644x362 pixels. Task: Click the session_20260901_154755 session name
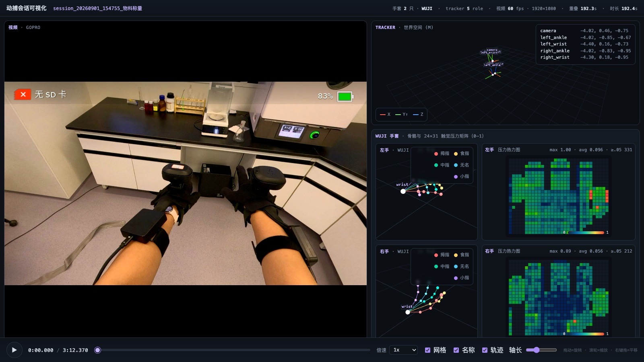(97, 8)
